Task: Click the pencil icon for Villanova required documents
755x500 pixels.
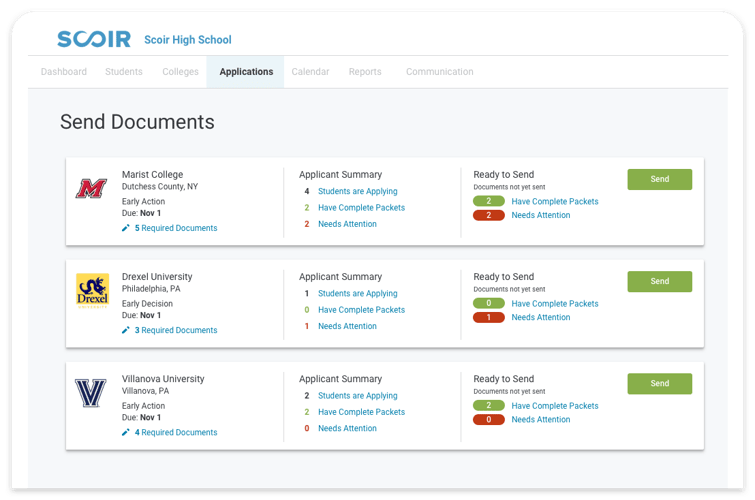Action: (x=126, y=432)
